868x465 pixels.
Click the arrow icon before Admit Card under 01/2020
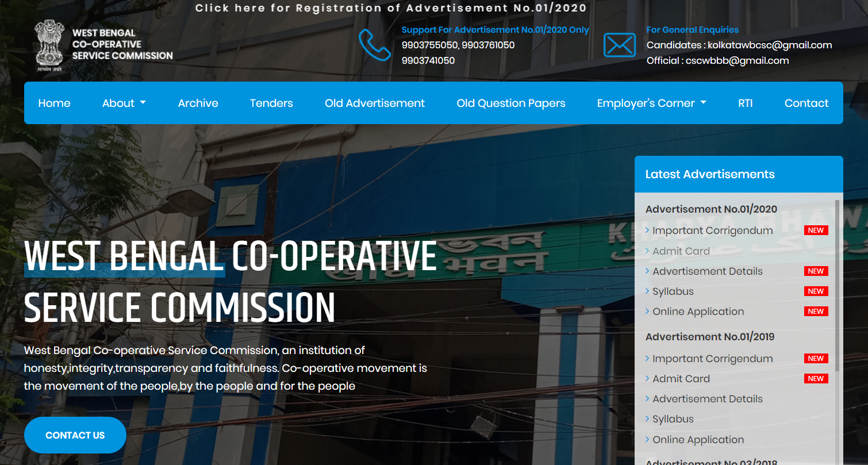click(648, 251)
